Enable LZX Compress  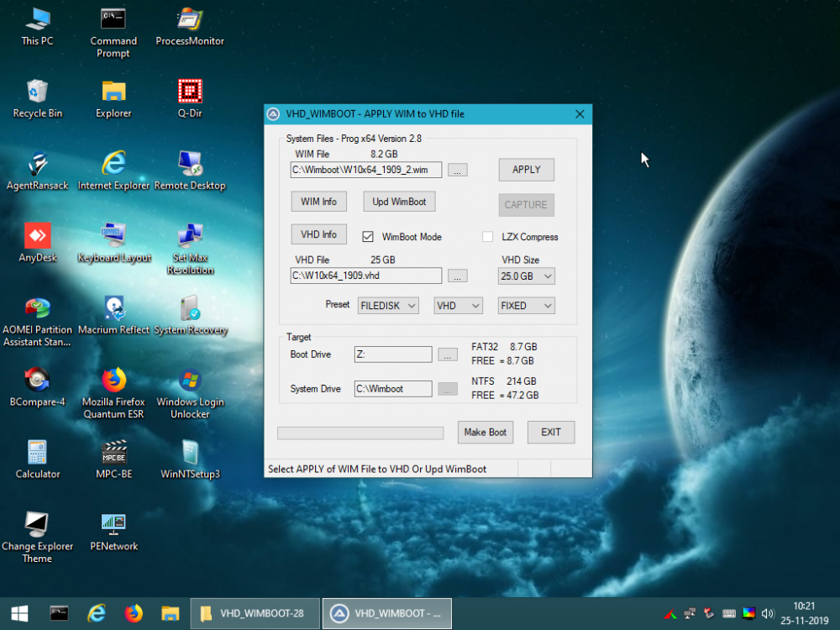pyautogui.click(x=487, y=237)
